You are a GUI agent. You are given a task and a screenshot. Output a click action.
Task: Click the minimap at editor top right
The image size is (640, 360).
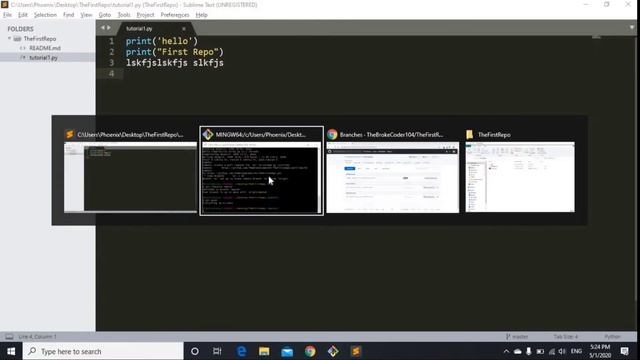point(597,37)
